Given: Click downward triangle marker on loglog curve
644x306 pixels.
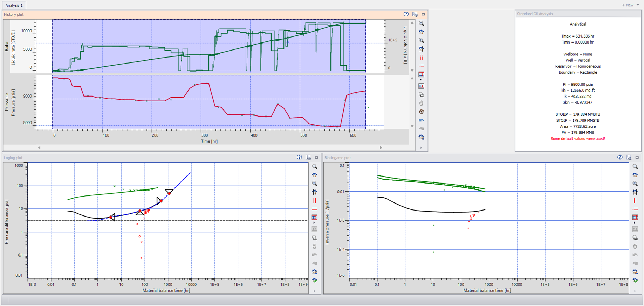Looking at the screenshot, I should tap(169, 192).
